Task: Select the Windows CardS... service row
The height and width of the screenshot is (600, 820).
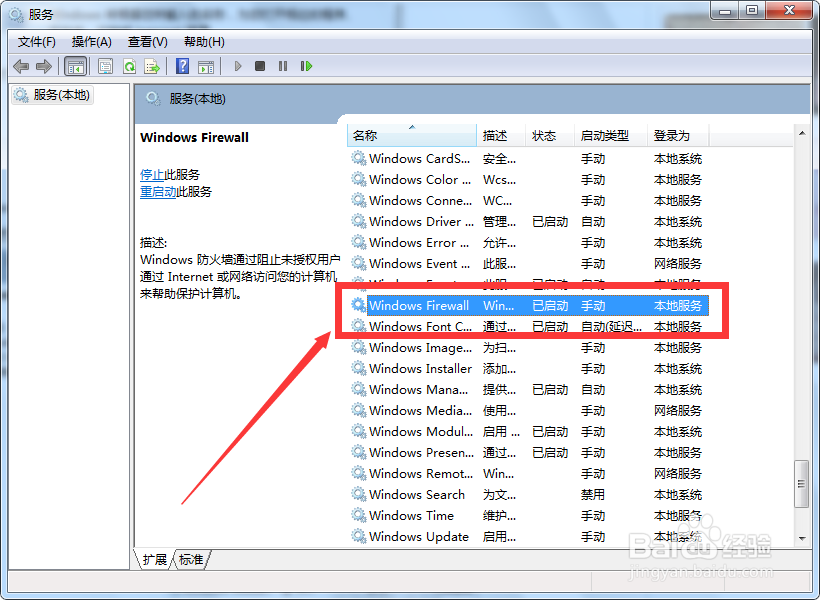Action: click(528, 159)
